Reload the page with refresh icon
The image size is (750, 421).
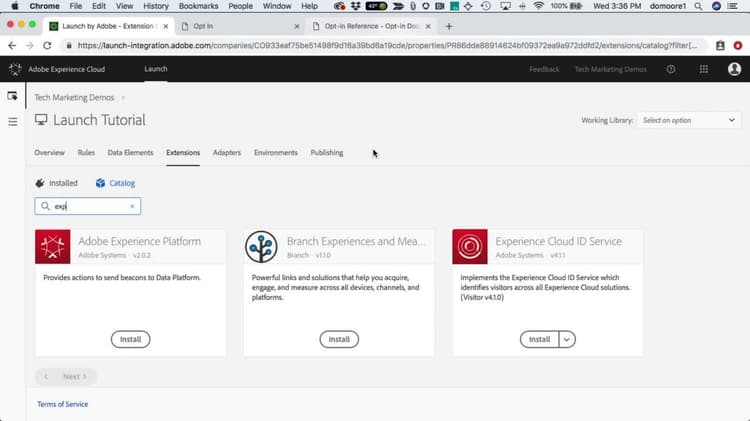click(x=47, y=45)
